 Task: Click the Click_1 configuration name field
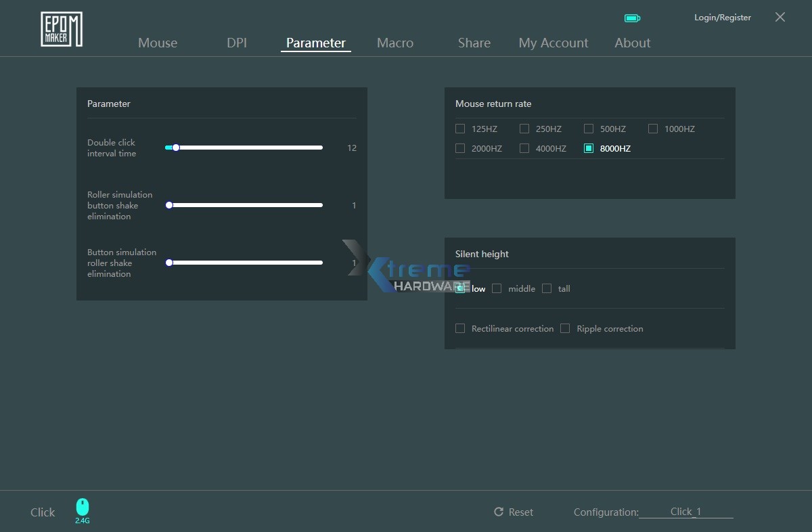tap(687, 512)
